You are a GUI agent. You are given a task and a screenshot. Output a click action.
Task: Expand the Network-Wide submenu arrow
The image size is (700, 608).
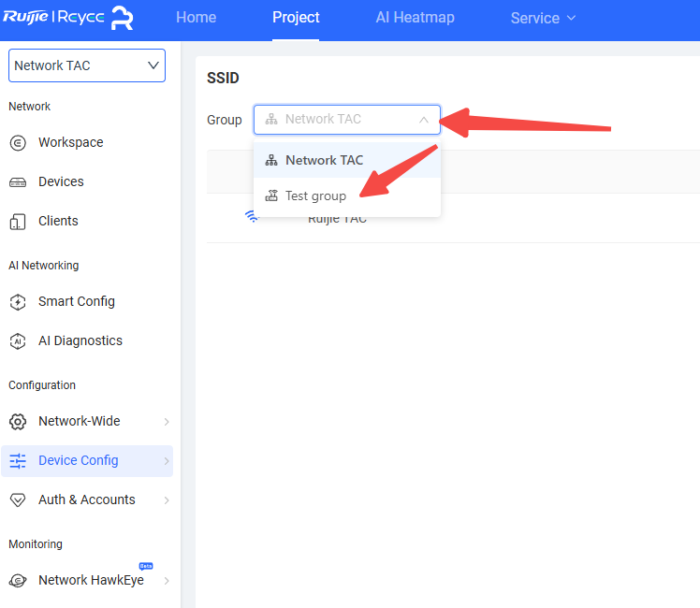(167, 422)
